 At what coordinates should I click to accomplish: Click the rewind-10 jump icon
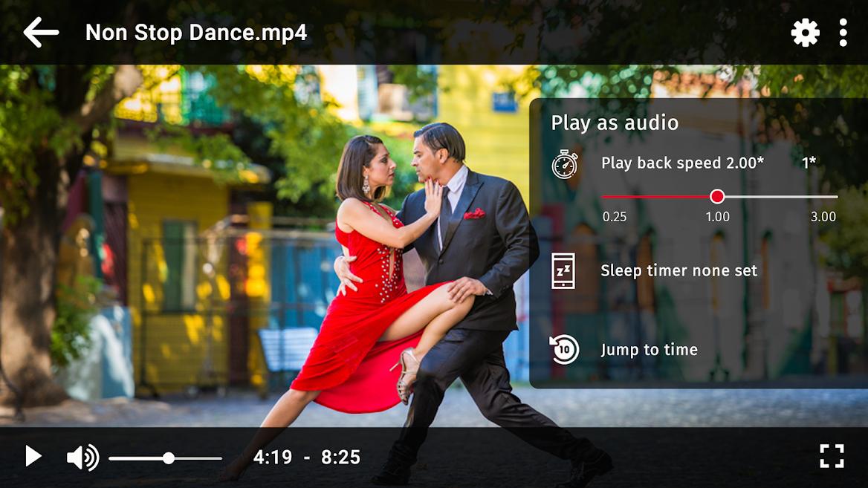(x=565, y=350)
